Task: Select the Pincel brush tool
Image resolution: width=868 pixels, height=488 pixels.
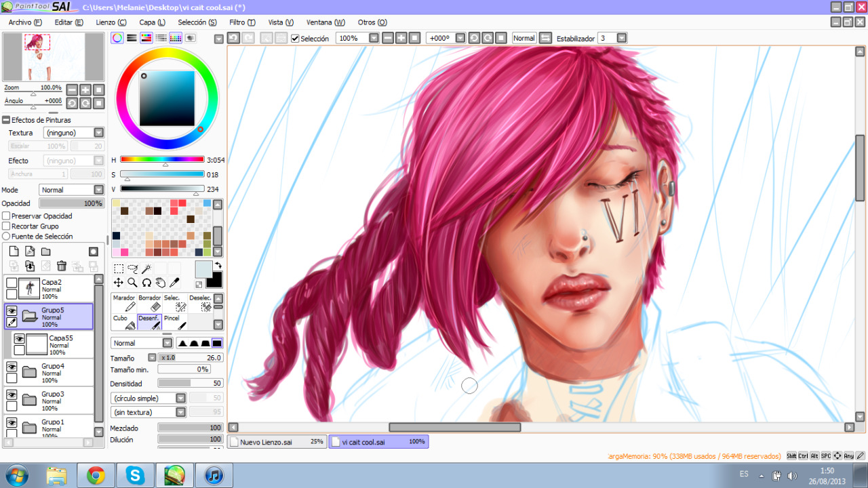Action: 175,322
